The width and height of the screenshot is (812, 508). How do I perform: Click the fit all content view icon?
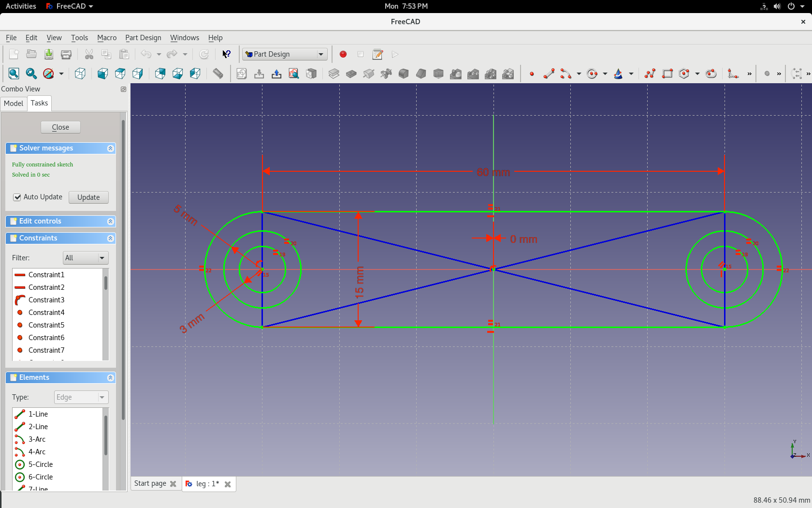[14, 74]
